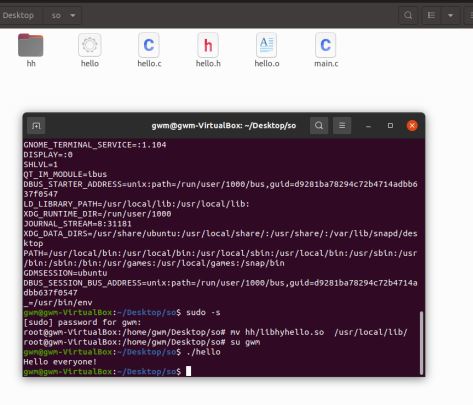Open search in the file manager
Image resolution: width=473 pixels, height=405 pixels.
point(408,15)
